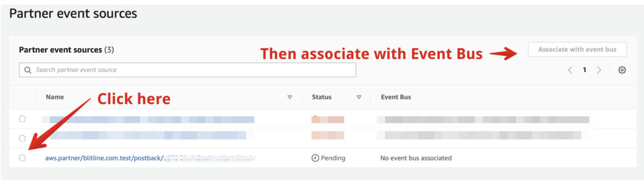Viewport: 644px width, 182px height.
Task: Click the Pending clock status icon
Action: click(x=315, y=158)
